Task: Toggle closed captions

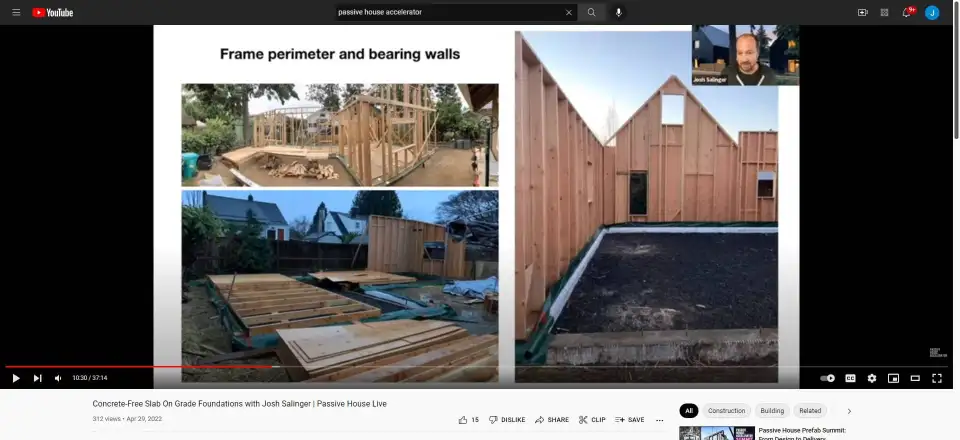Action: [x=850, y=378]
